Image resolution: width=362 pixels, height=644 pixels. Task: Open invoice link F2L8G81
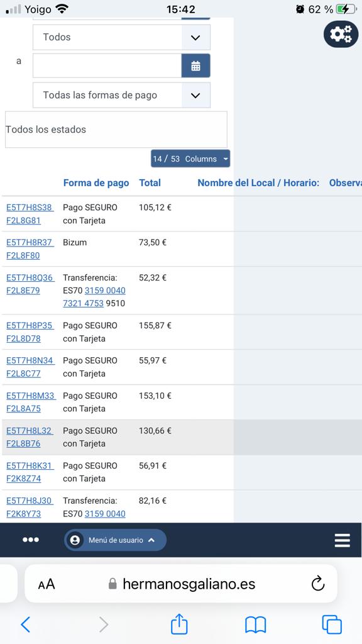pyautogui.click(x=23, y=221)
